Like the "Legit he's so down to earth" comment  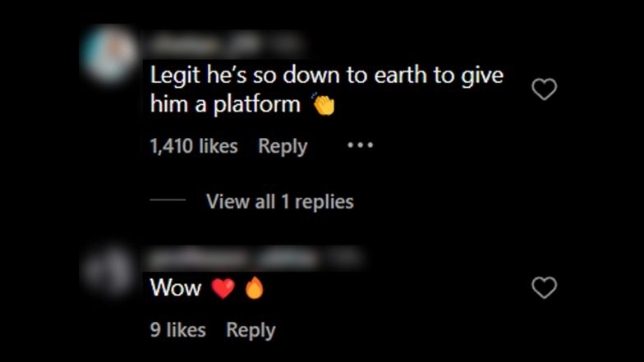tap(544, 89)
